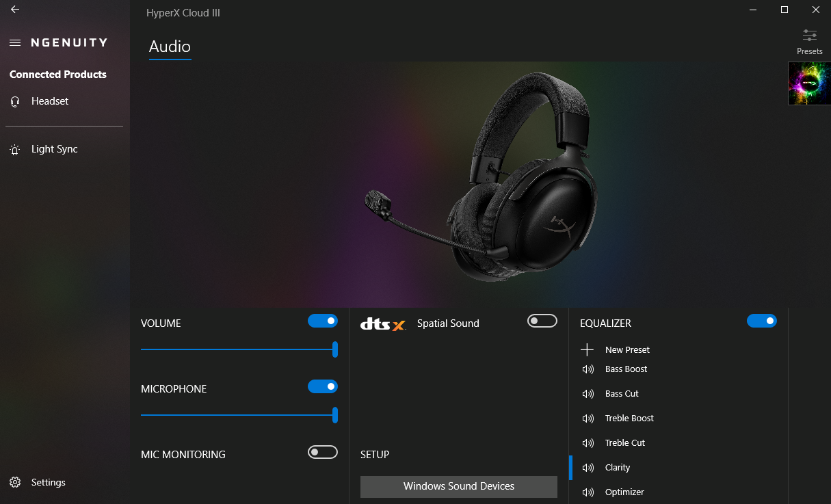Screen dimensions: 831x504
Task: Open the colorful preset thumbnail
Action: coord(809,83)
